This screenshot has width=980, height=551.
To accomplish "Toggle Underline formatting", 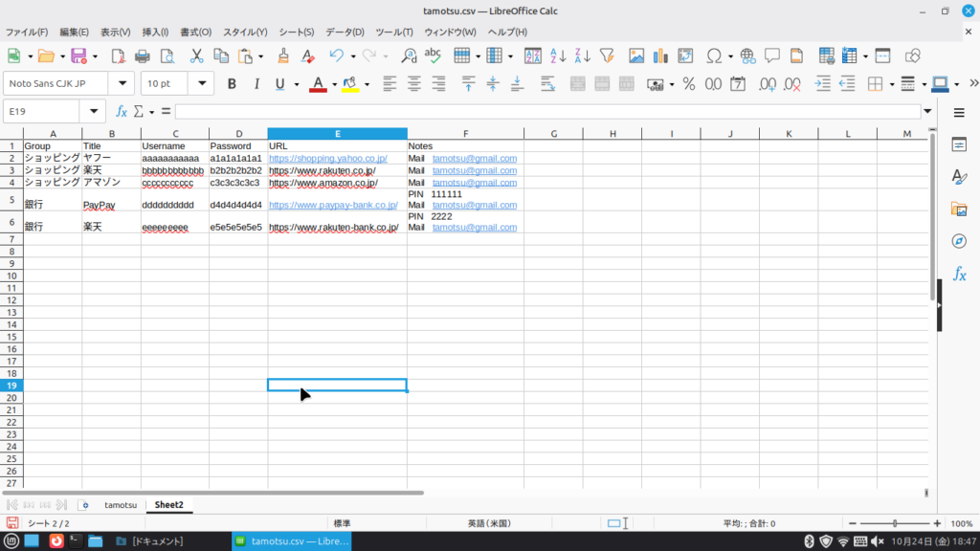I will 279,84.
